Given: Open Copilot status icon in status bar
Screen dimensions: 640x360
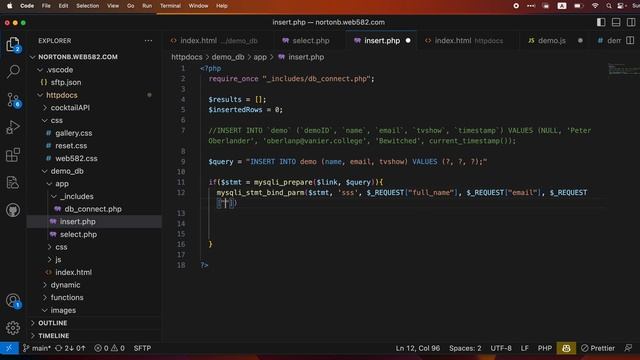Looking at the screenshot, I should (x=566, y=348).
